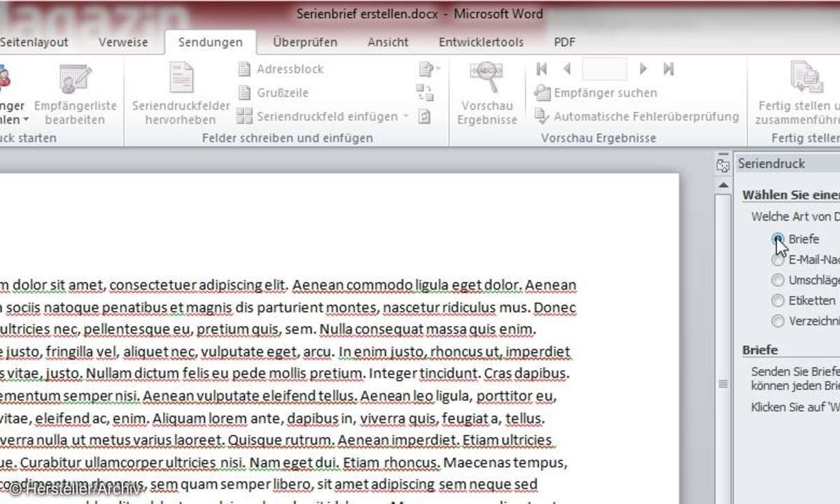Image resolution: width=840 pixels, height=504 pixels.
Task: Open the Seitenlayout tab
Action: [34, 42]
